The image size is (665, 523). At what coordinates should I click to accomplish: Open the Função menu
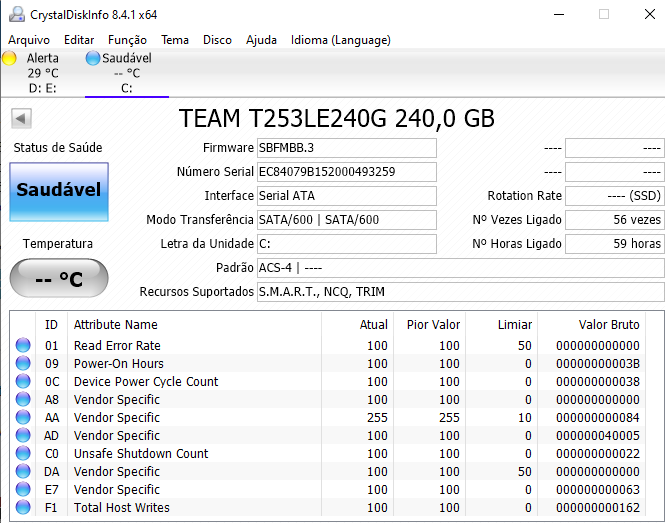127,40
